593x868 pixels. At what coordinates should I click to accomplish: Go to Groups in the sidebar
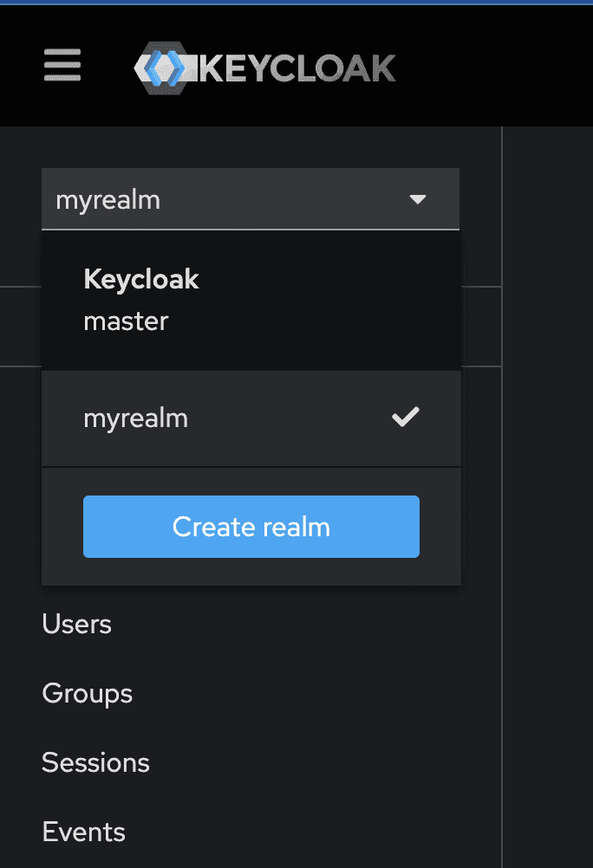coord(87,694)
